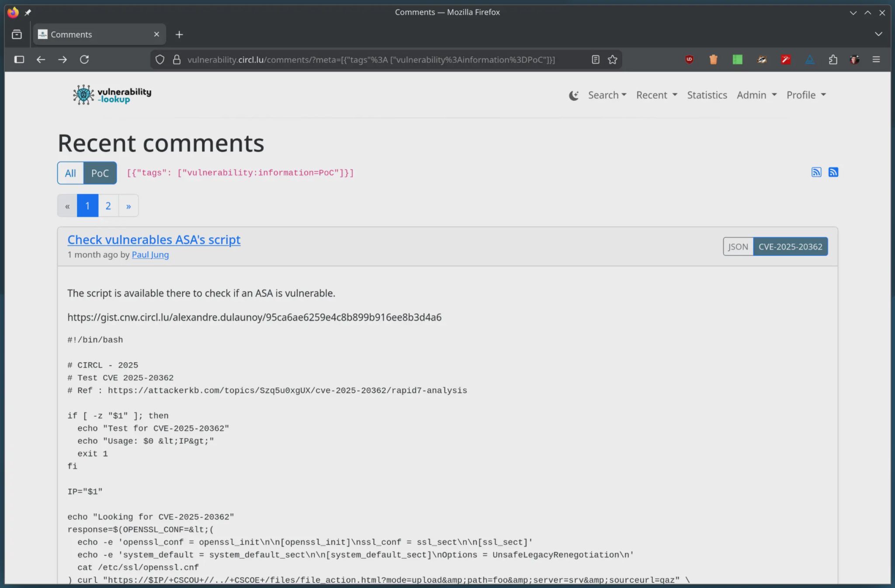Reload the page

(x=84, y=59)
